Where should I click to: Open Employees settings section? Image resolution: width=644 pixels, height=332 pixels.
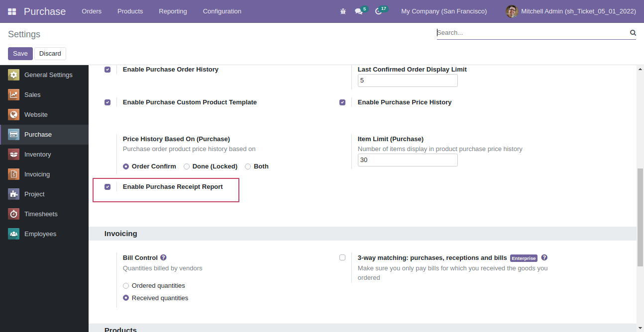(44, 234)
